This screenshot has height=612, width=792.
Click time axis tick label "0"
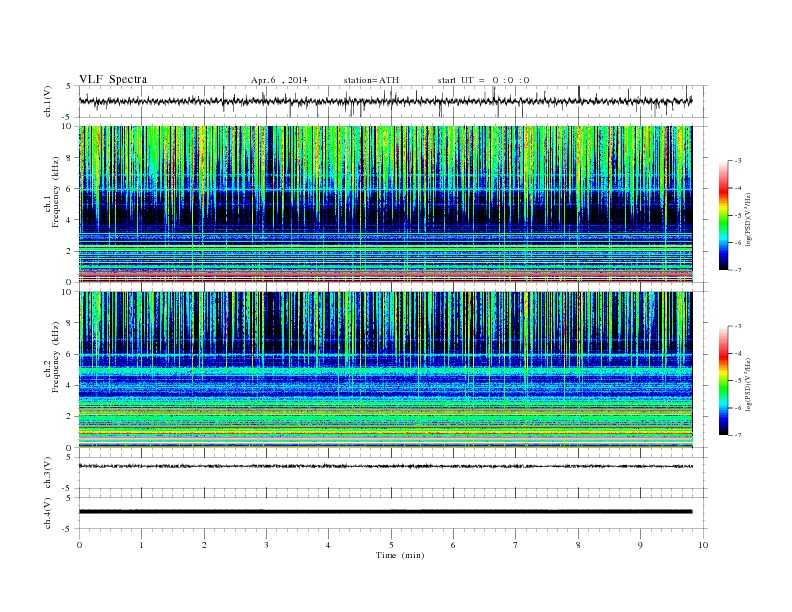79,545
